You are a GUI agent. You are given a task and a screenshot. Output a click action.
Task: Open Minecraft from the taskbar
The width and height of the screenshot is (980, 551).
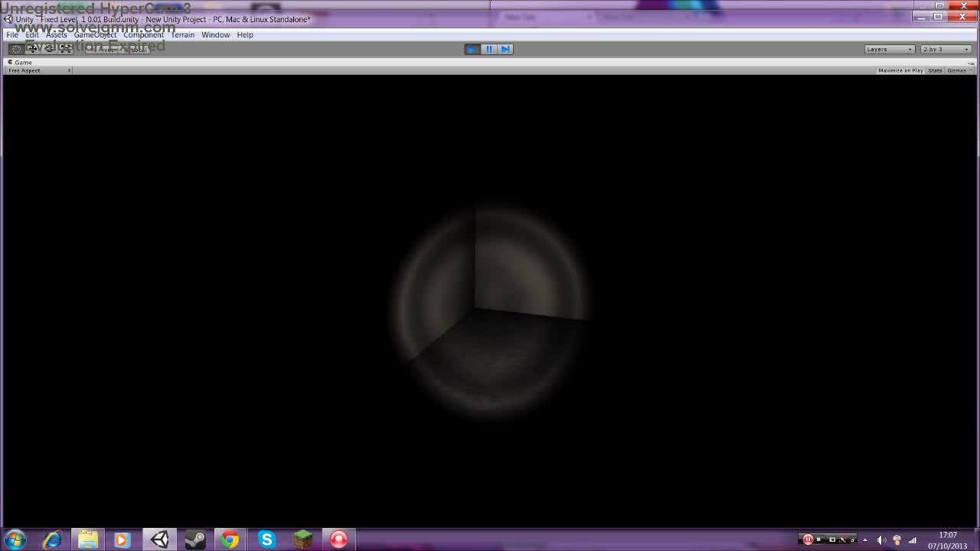302,540
